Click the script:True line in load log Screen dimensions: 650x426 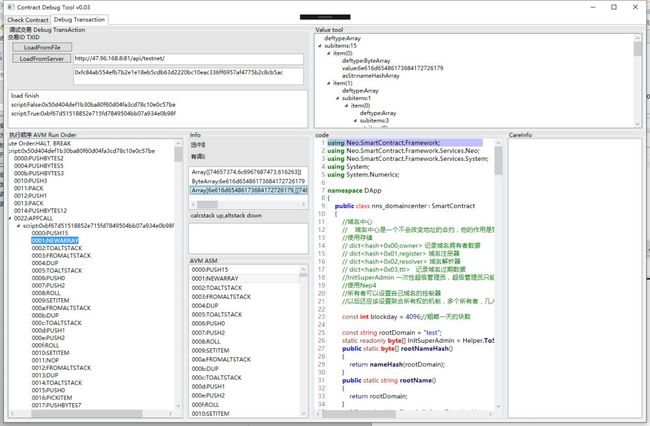93,113
